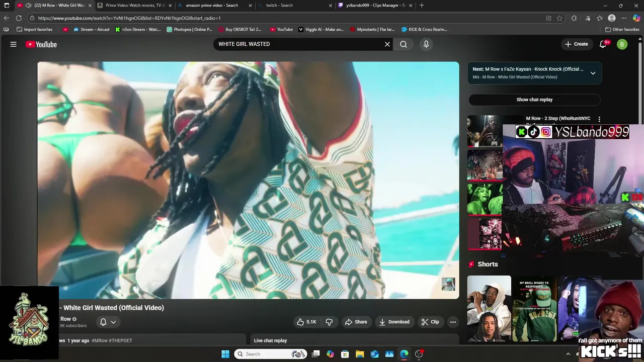644x362 pixels.
Task: Open Other favorites folder
Action: (x=622, y=30)
